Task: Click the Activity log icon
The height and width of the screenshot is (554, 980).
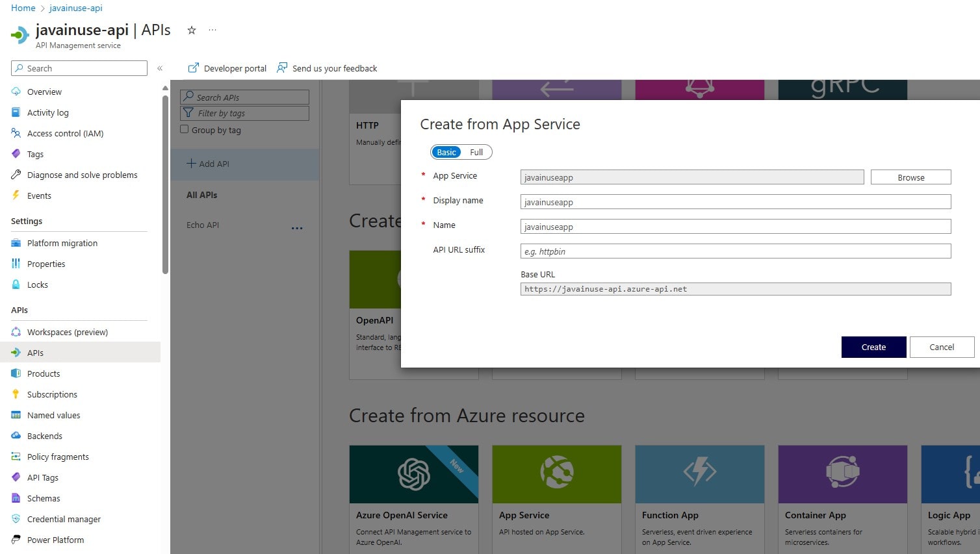Action: click(x=16, y=112)
